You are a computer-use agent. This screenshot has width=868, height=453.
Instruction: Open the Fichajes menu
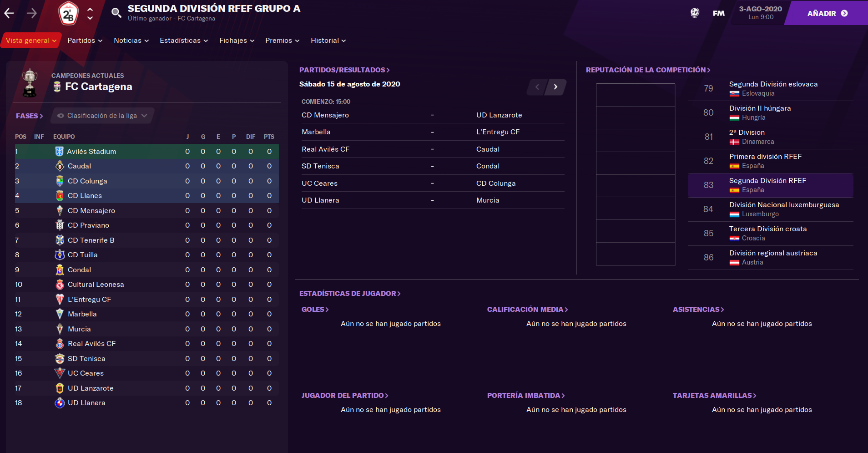point(237,41)
